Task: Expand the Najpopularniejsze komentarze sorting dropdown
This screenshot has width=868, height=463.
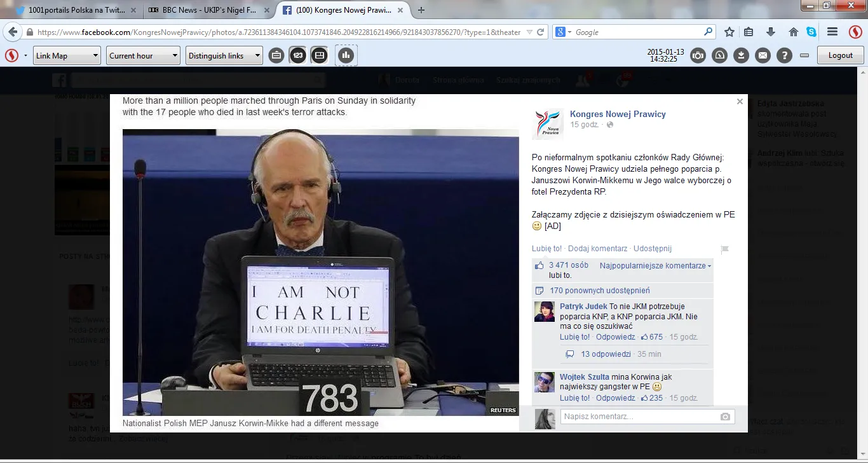Action: tap(654, 265)
